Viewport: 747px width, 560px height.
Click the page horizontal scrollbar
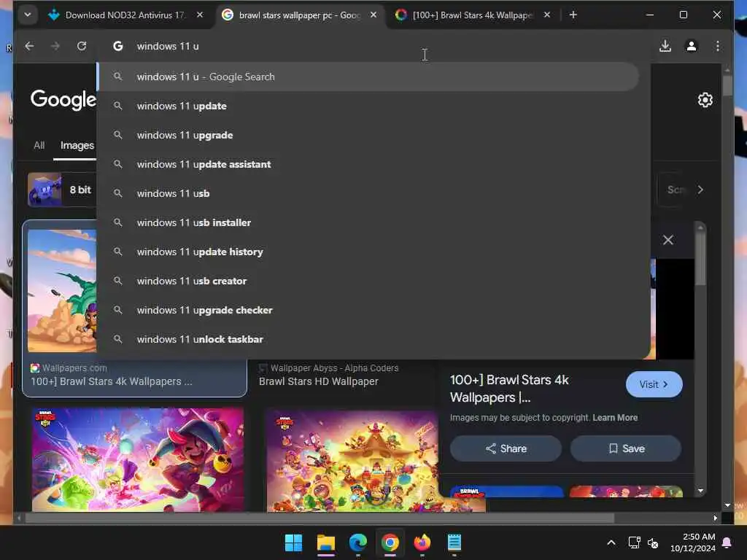pyautogui.click(x=320, y=518)
